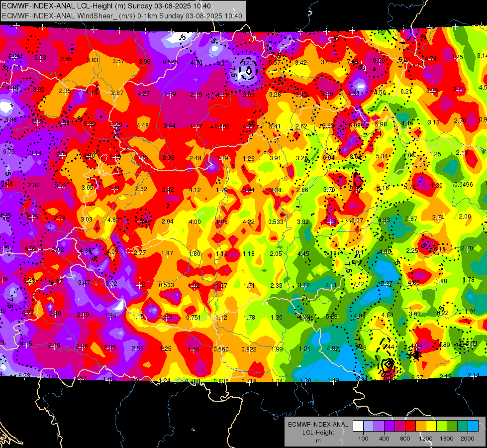Click the legend tick label 2000

pos(468,439)
